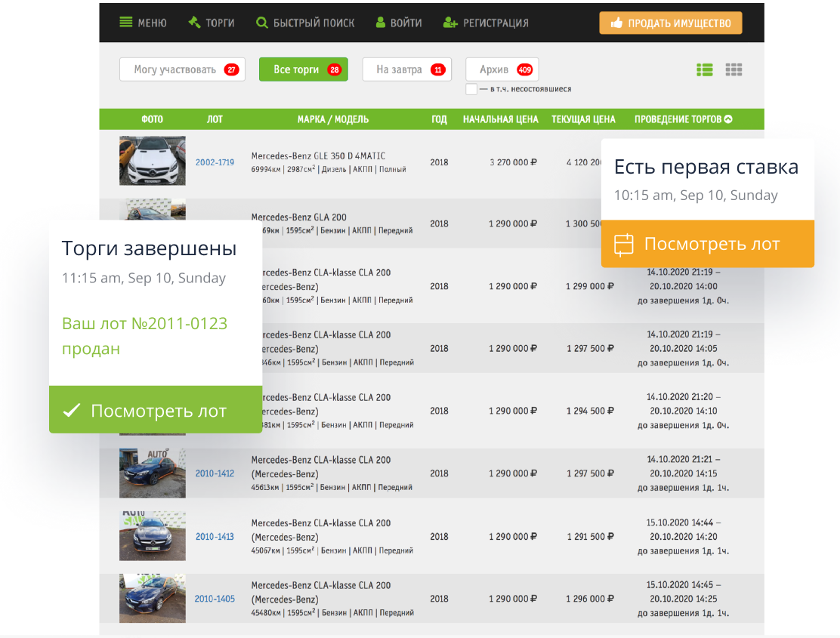Click auction end time '20.10.2020 14:25'
Viewport: 840px width, 638px height.
click(x=684, y=599)
